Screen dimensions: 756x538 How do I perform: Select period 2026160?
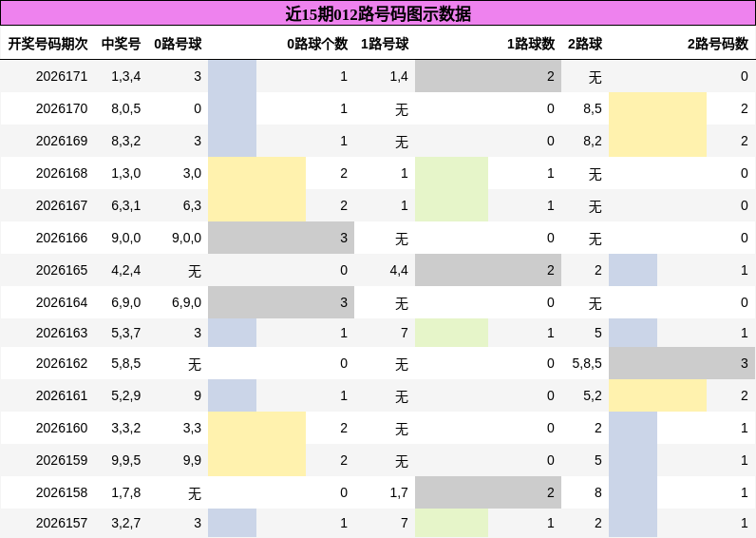62,428
